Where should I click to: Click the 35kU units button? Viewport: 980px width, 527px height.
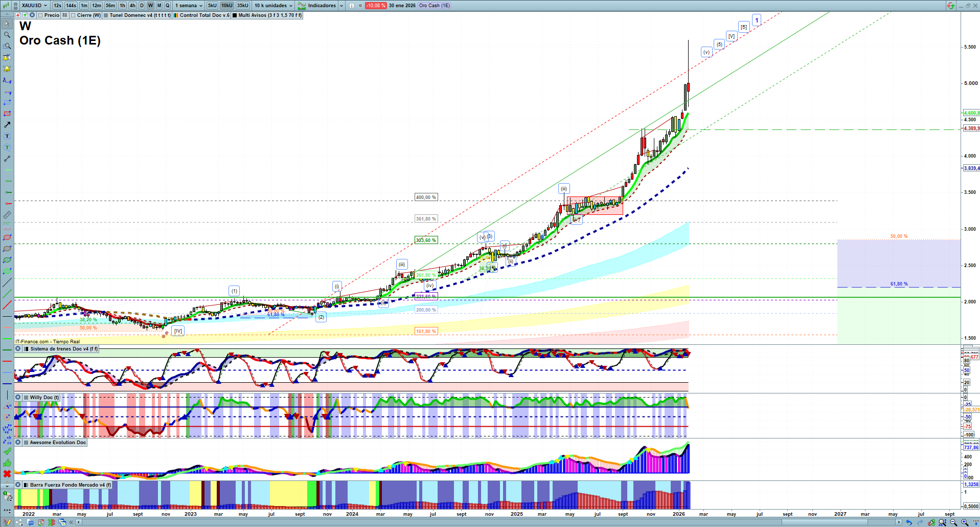[243, 6]
